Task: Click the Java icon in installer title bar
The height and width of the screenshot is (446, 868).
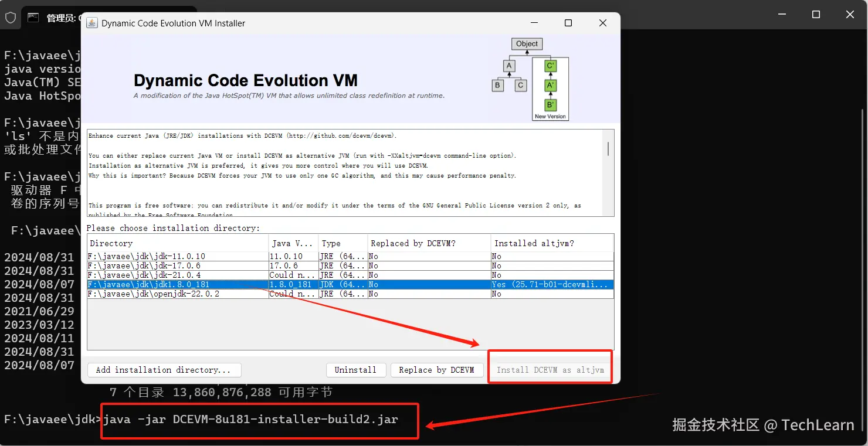Action: click(91, 23)
